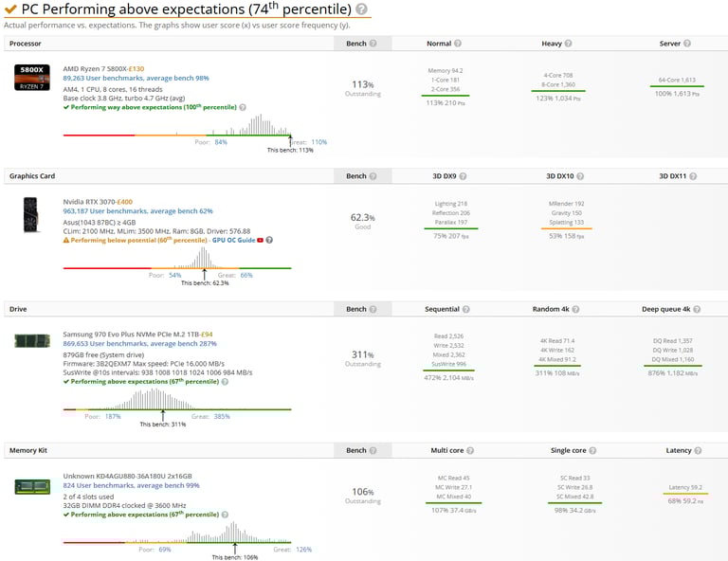Click the SusWrite 996 sequential result
The width and height of the screenshot is (728, 561).
coord(448,364)
